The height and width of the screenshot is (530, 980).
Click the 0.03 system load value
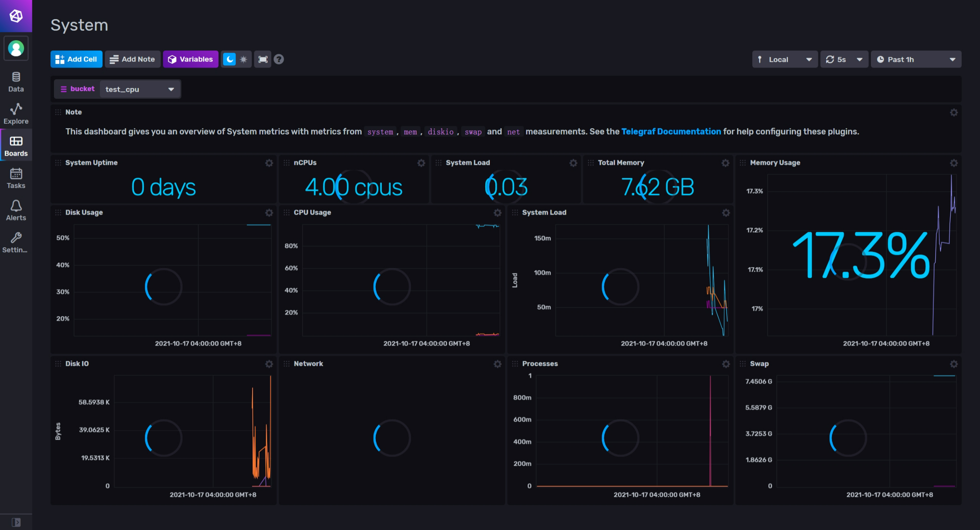506,187
